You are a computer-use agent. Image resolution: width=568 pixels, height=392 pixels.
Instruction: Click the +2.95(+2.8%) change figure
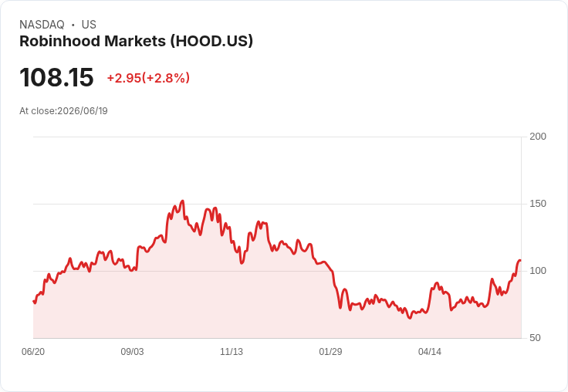pos(148,78)
